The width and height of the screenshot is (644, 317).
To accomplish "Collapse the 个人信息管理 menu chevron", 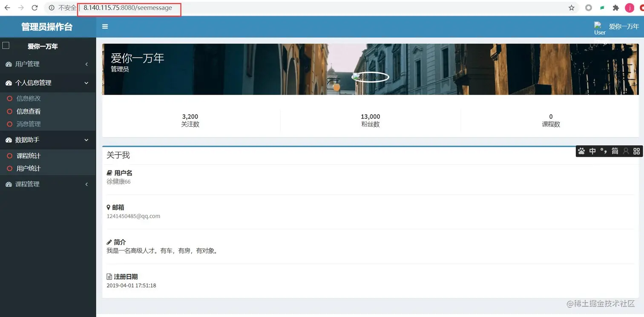I will [86, 83].
